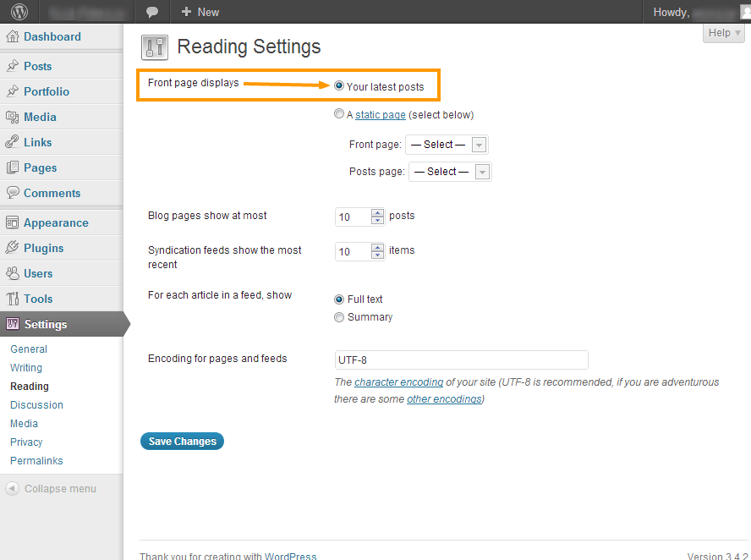Click the Dashboard home icon
The height and width of the screenshot is (560, 751).
pyautogui.click(x=13, y=36)
